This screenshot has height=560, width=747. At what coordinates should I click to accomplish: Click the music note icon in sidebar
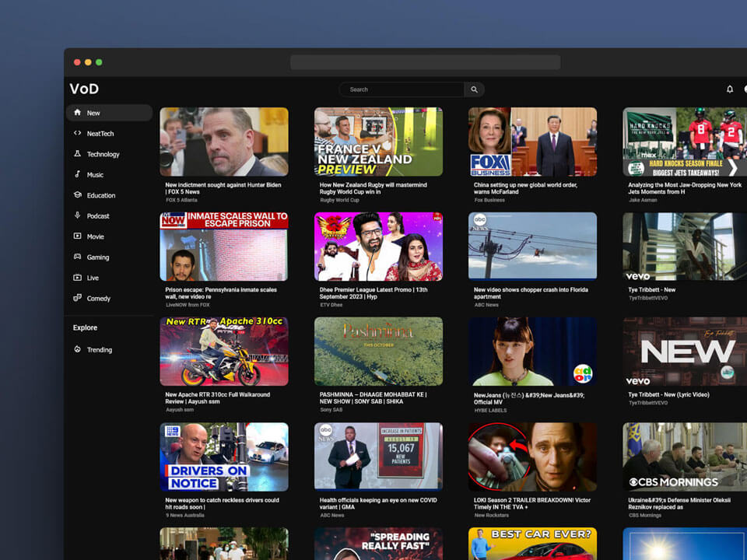[x=77, y=175]
